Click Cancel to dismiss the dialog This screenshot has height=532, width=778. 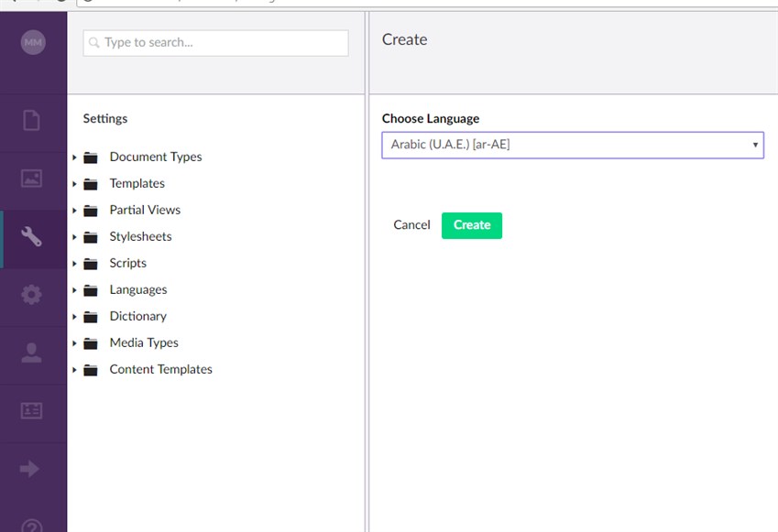click(x=411, y=224)
